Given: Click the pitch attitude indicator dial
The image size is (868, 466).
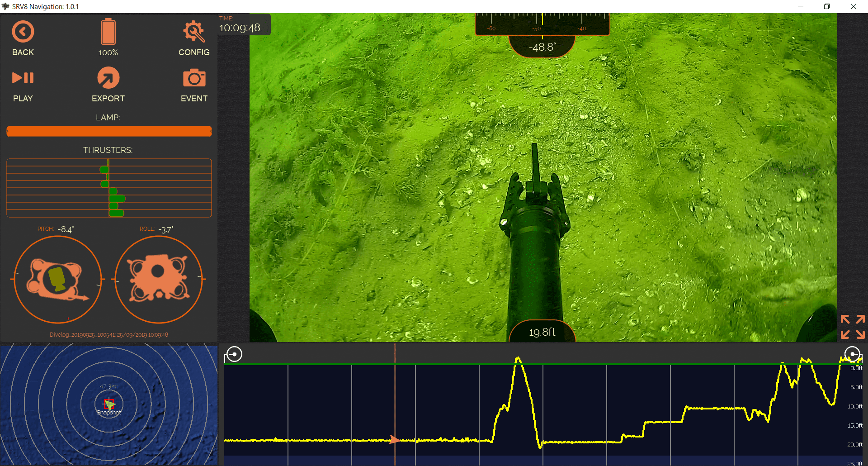Looking at the screenshot, I should coord(58,280).
